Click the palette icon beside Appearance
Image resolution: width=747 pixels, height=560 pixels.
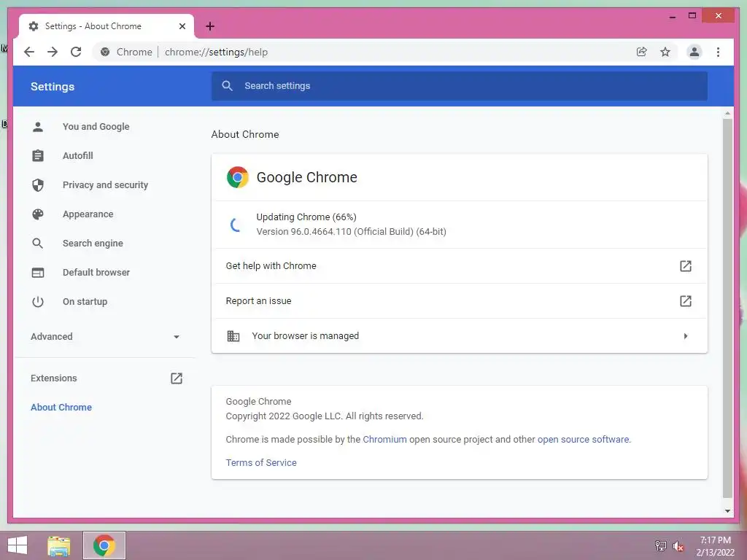click(x=38, y=214)
